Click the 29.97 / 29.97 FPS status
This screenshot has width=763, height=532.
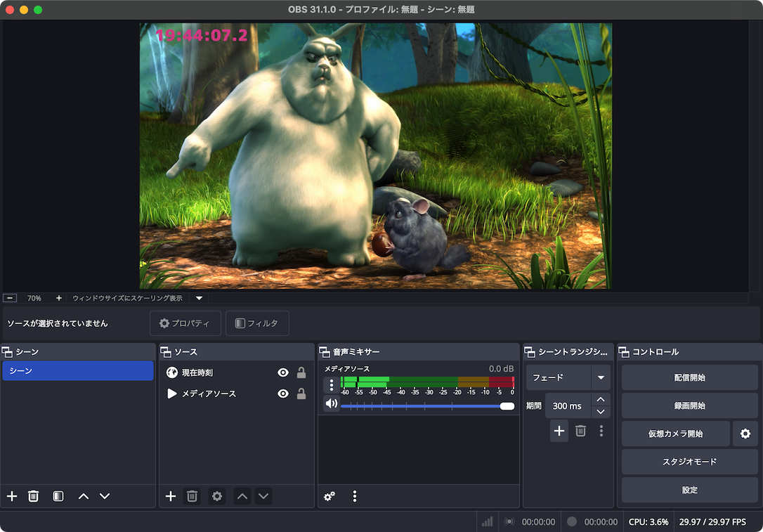point(712,521)
